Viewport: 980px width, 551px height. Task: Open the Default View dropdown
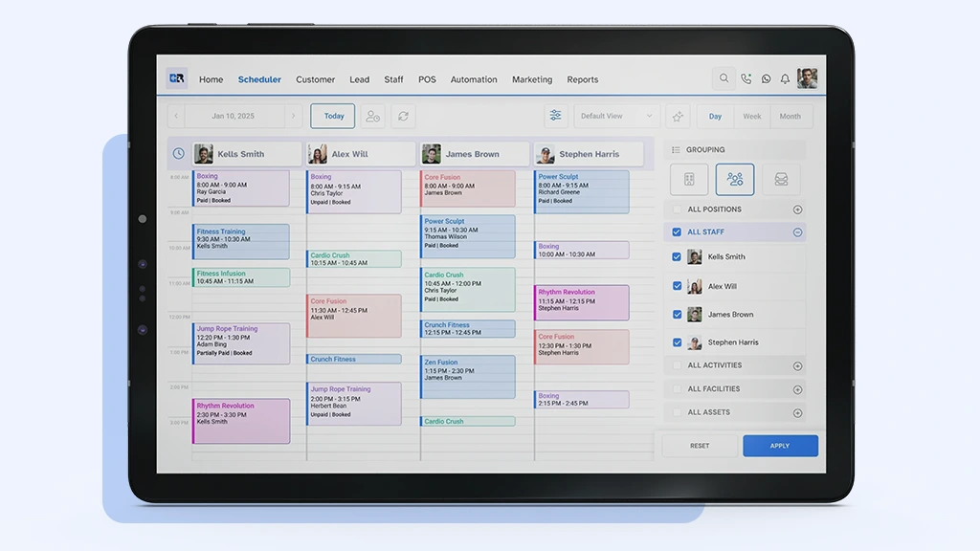[616, 116]
